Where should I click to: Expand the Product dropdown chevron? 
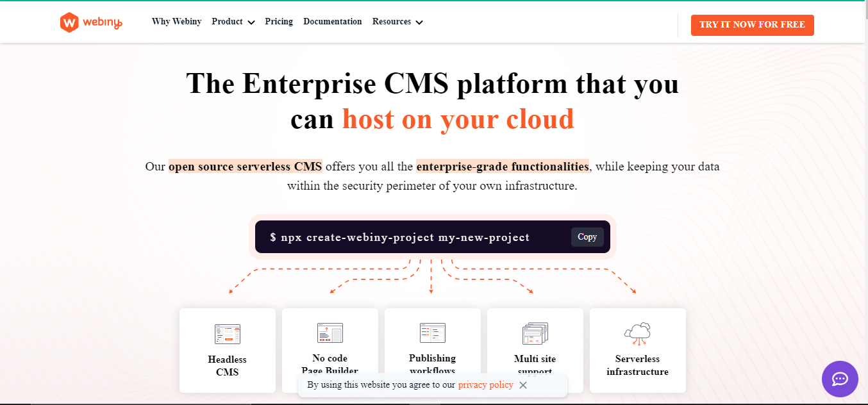(x=251, y=22)
